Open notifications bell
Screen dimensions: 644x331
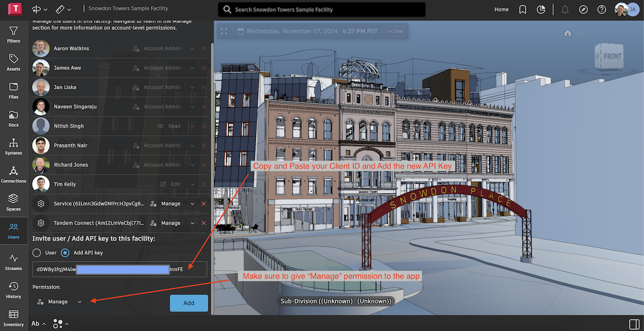click(x=565, y=9)
